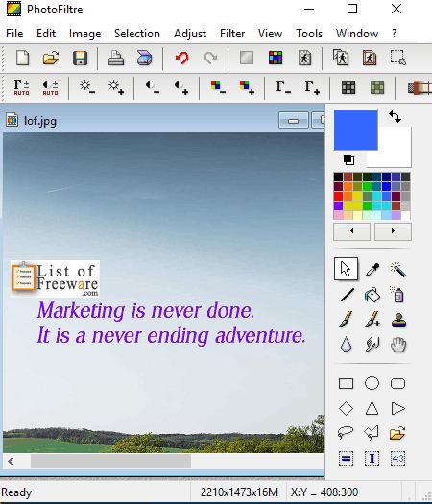
Task: Choose the right-pointing triangle selection shape
Action: (398, 409)
